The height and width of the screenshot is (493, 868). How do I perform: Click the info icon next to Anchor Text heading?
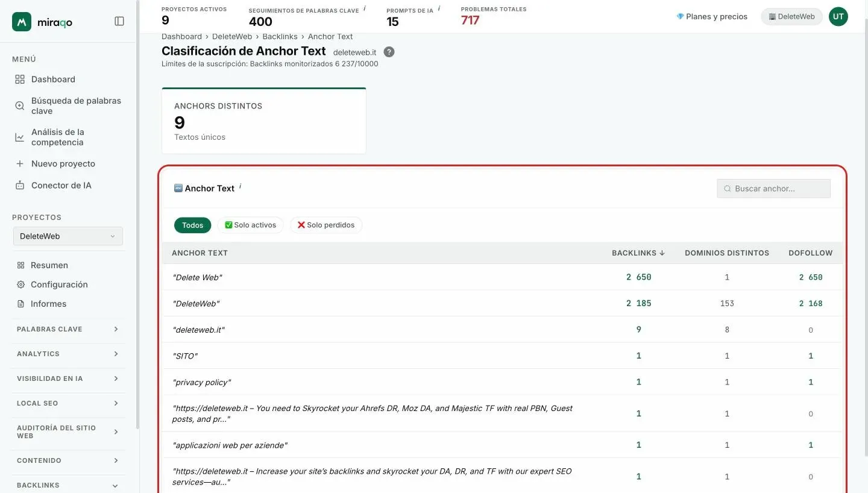pyautogui.click(x=240, y=186)
